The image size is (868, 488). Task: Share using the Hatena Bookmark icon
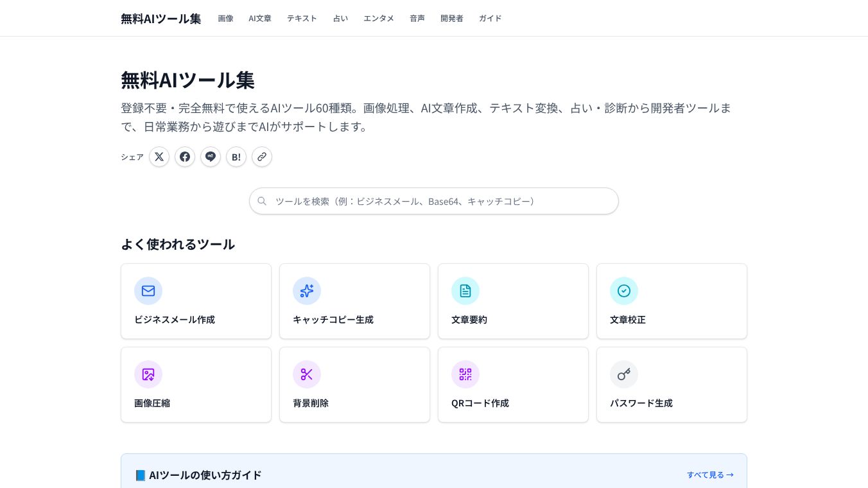236,157
